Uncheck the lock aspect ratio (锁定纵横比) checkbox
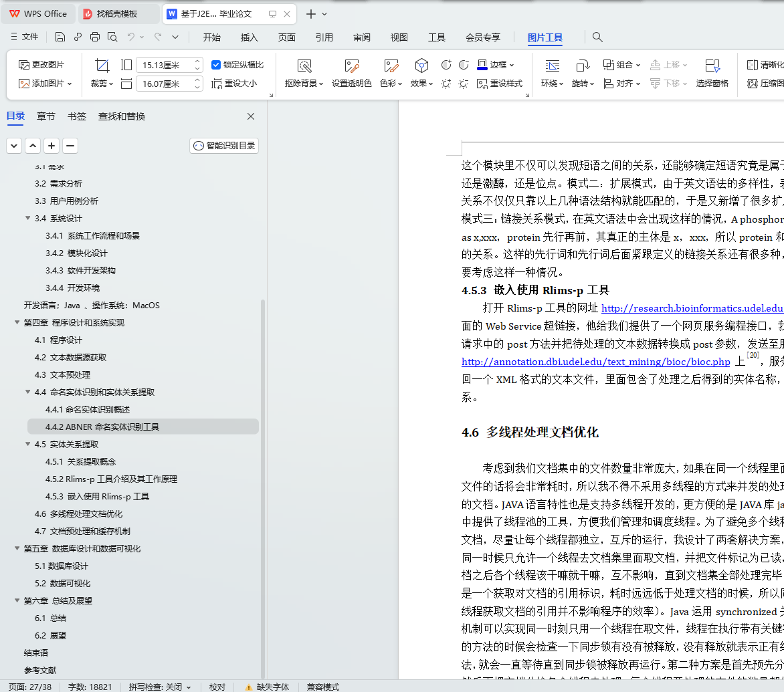Screen dimensions: 784x692 pyautogui.click(x=216, y=65)
